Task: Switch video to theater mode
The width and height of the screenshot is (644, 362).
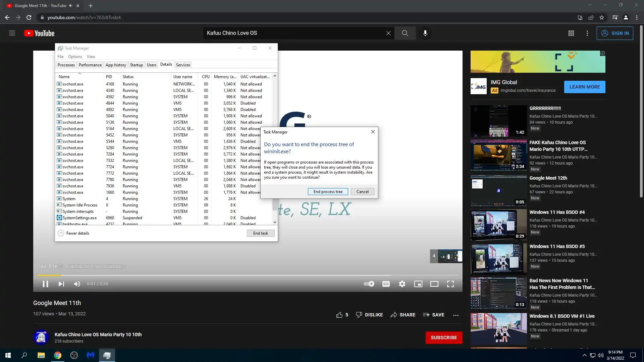Action: (x=434, y=284)
